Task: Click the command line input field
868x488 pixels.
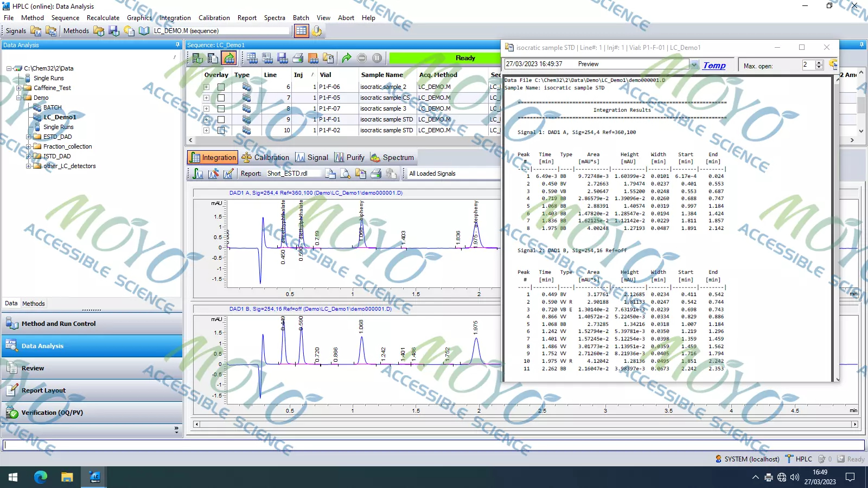Action: click(433, 445)
